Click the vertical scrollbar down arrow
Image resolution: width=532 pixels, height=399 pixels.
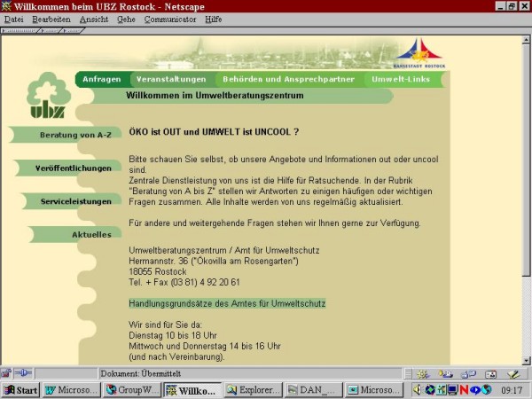pyautogui.click(x=526, y=360)
